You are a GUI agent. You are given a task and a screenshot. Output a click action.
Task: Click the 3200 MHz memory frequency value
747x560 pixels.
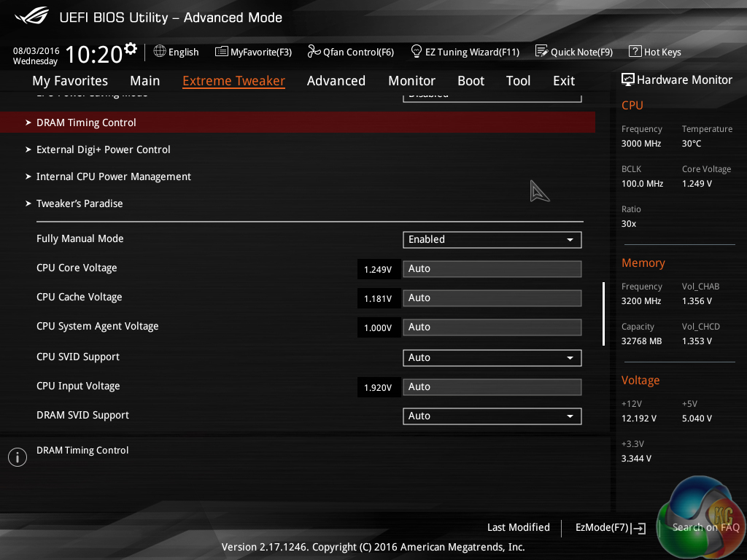[640, 301]
